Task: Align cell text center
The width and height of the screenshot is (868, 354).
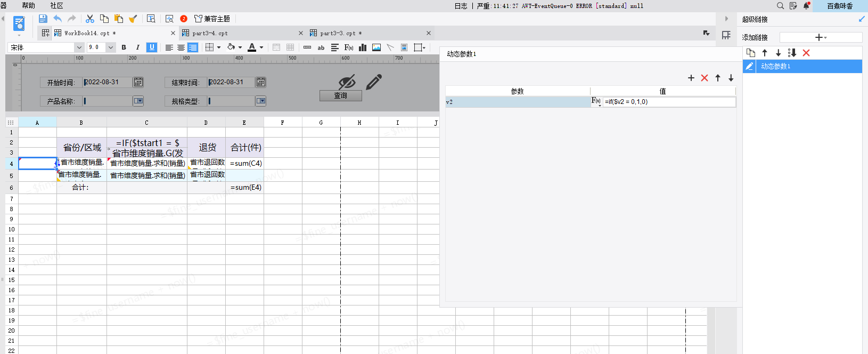Action: point(181,47)
